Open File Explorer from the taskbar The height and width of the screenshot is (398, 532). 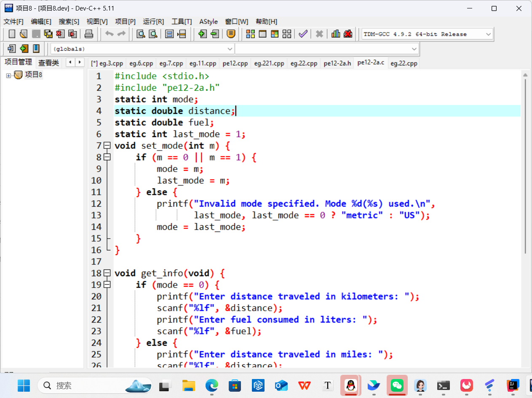[x=189, y=385]
